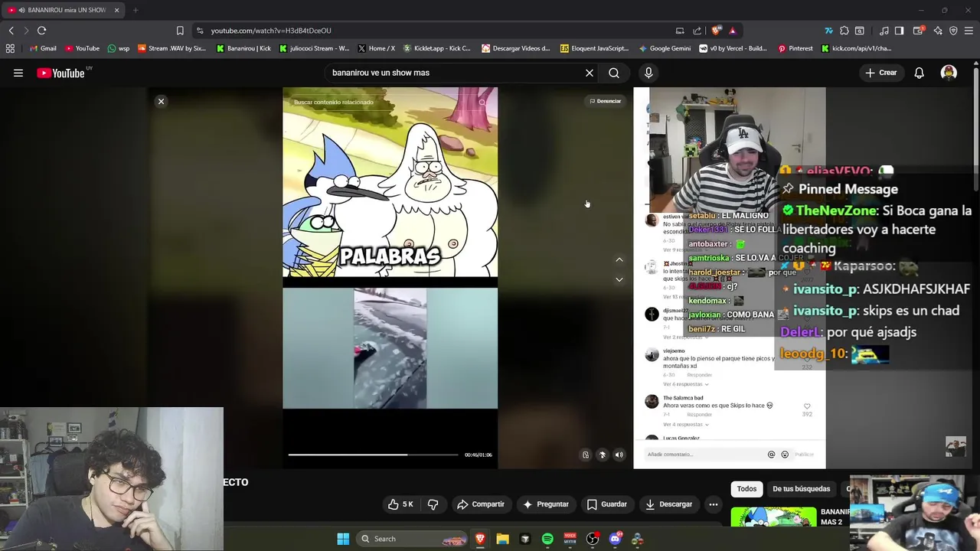Screen dimensions: 980x551
Task: Toggle mute on embedded video speaker icon
Action: pos(619,455)
